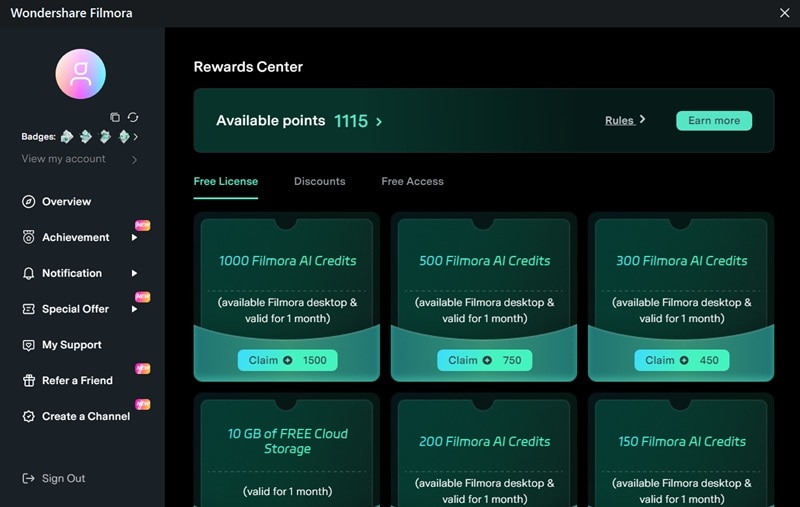Viewport: 800px width, 507px height.
Task: Claim 300 Filmora AI Credits for 450
Action: [x=682, y=360]
